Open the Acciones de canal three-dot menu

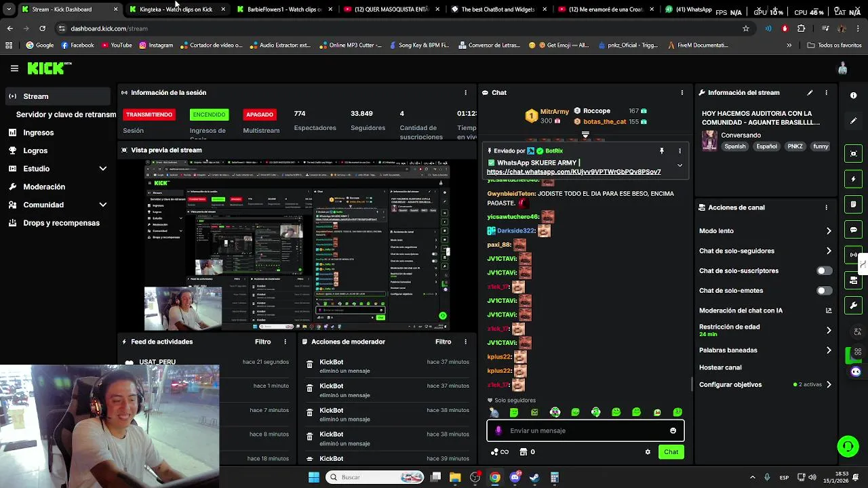826,207
